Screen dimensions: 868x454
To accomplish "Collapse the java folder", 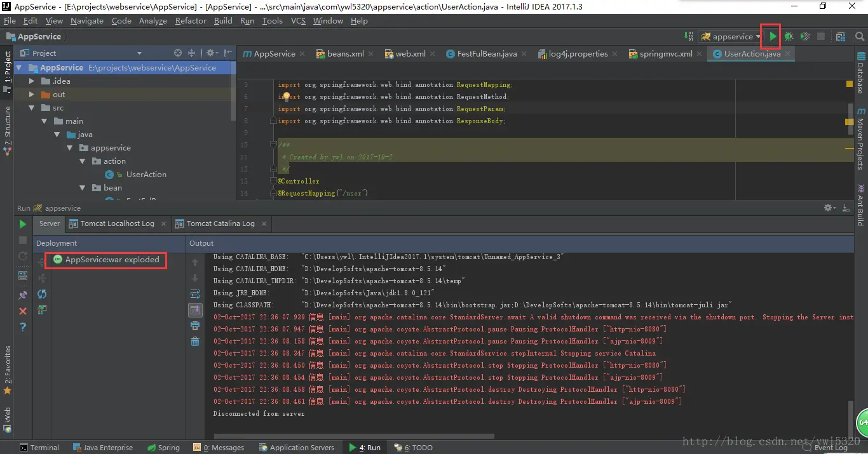I will coord(57,135).
